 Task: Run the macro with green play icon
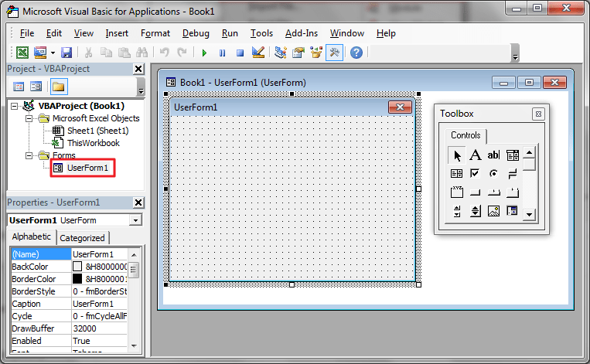click(204, 53)
